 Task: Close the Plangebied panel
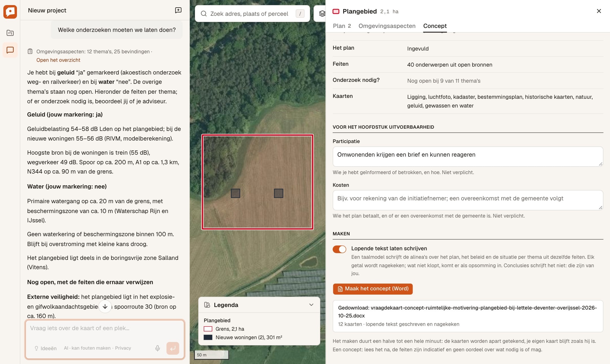pyautogui.click(x=599, y=11)
